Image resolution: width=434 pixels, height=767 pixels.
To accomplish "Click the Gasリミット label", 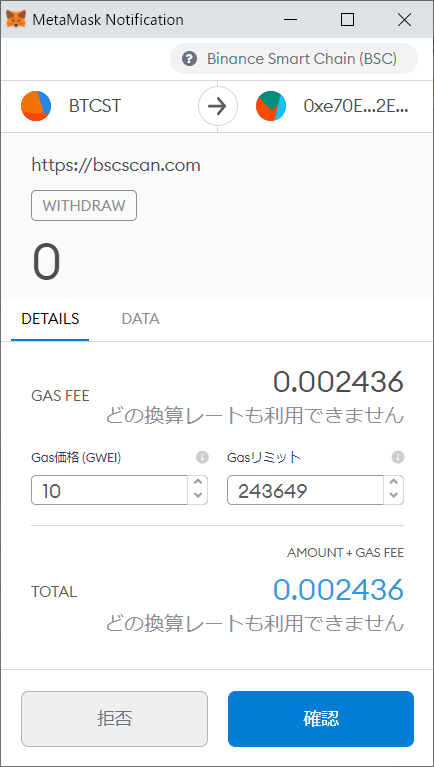I will coord(264,458).
